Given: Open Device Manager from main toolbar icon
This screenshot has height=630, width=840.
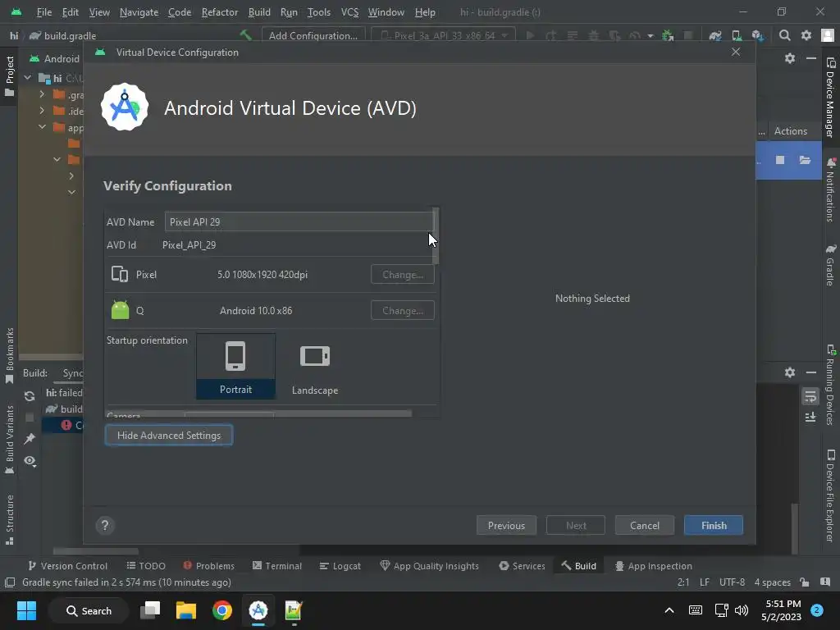Looking at the screenshot, I should (x=737, y=35).
